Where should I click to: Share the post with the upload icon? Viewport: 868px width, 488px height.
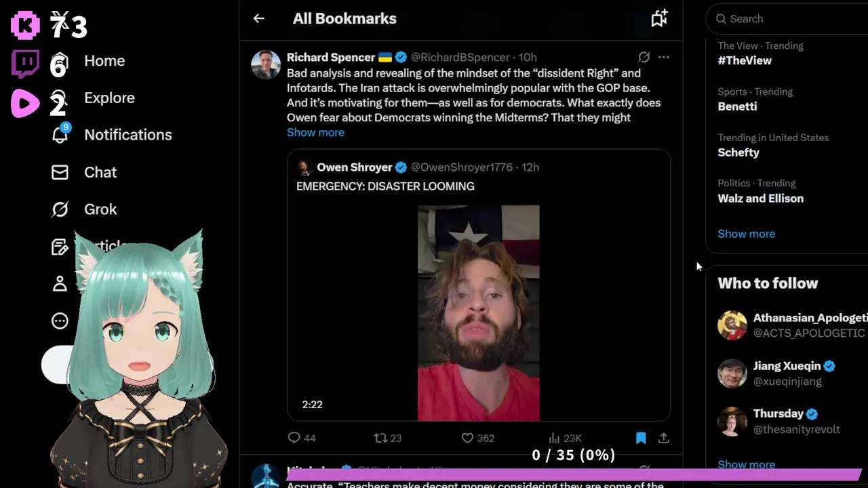[x=664, y=438]
